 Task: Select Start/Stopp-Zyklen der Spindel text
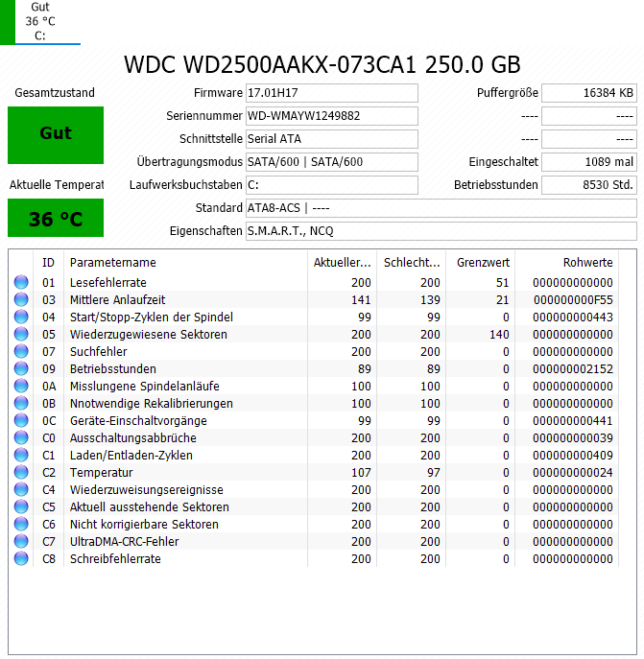pos(152,317)
